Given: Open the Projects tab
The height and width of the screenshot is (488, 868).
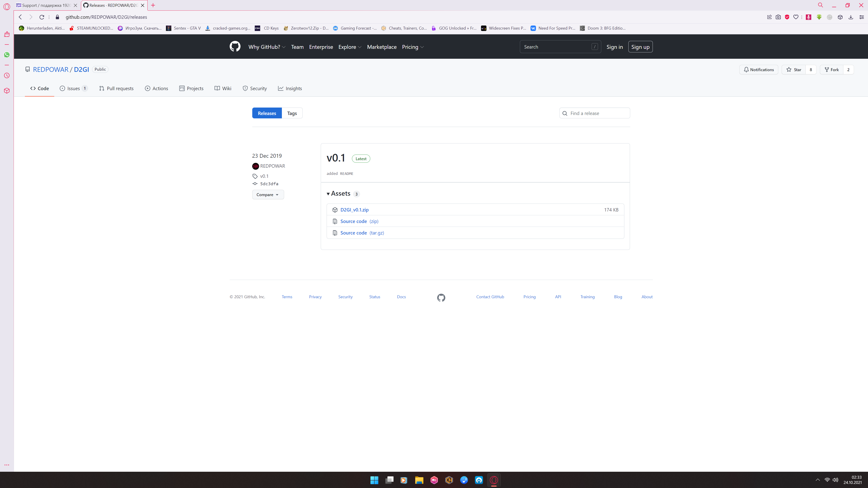Looking at the screenshot, I should (191, 88).
